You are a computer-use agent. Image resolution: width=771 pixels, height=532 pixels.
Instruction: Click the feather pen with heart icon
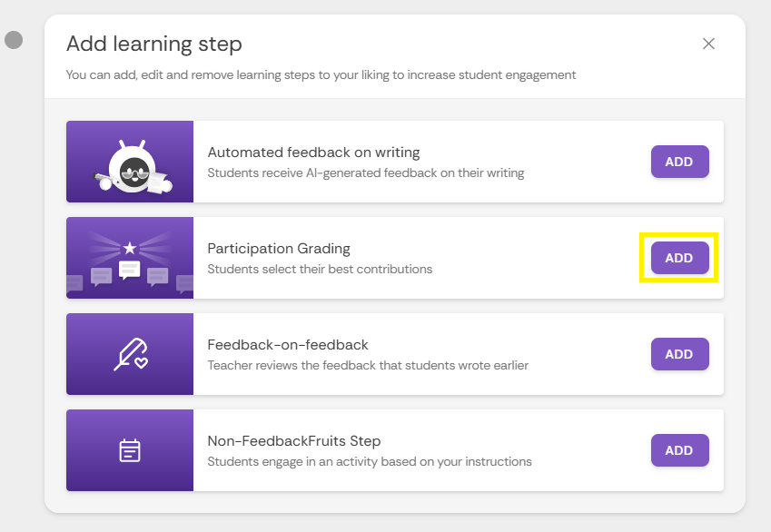tap(132, 354)
